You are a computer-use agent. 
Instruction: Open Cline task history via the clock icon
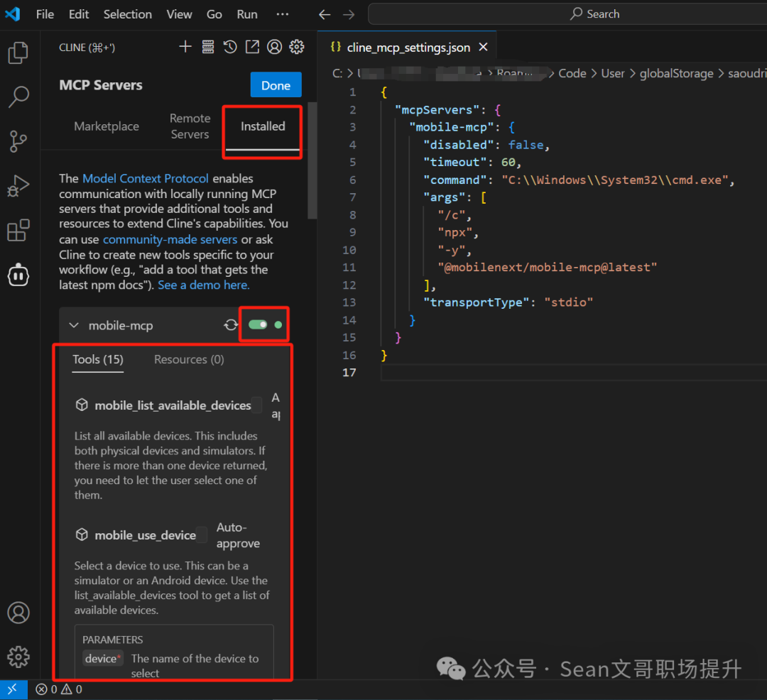(x=229, y=47)
